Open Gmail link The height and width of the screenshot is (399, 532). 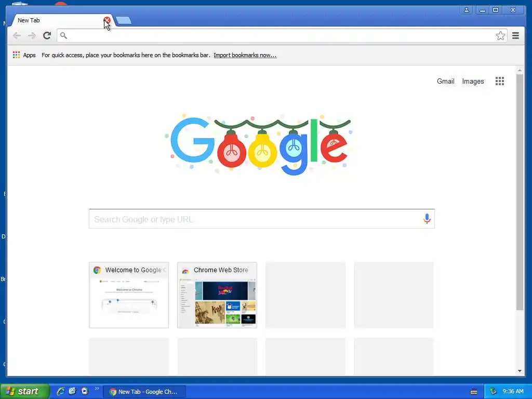coord(445,81)
